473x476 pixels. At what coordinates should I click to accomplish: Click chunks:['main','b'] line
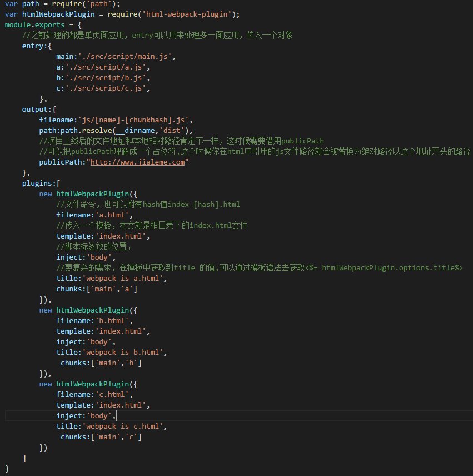pyautogui.click(x=101, y=363)
